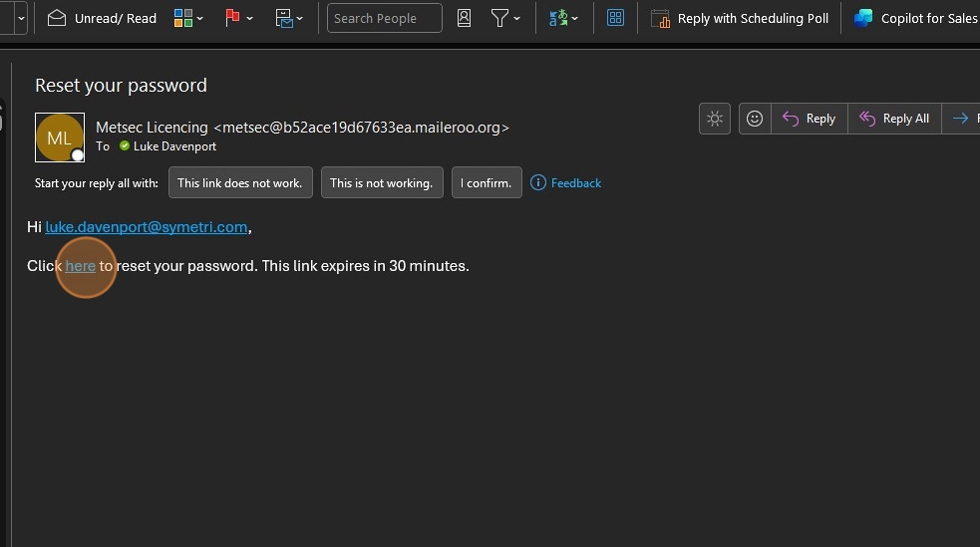Expand the Quick Steps mail dropdown

click(x=289, y=18)
